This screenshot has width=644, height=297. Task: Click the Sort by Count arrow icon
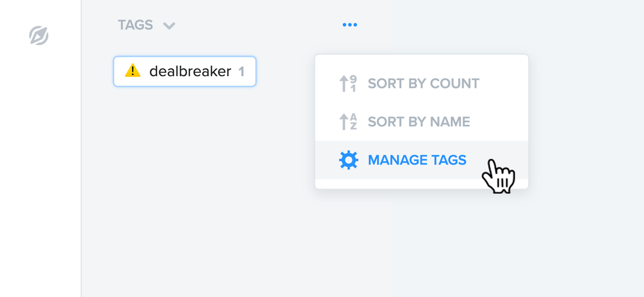(x=348, y=84)
